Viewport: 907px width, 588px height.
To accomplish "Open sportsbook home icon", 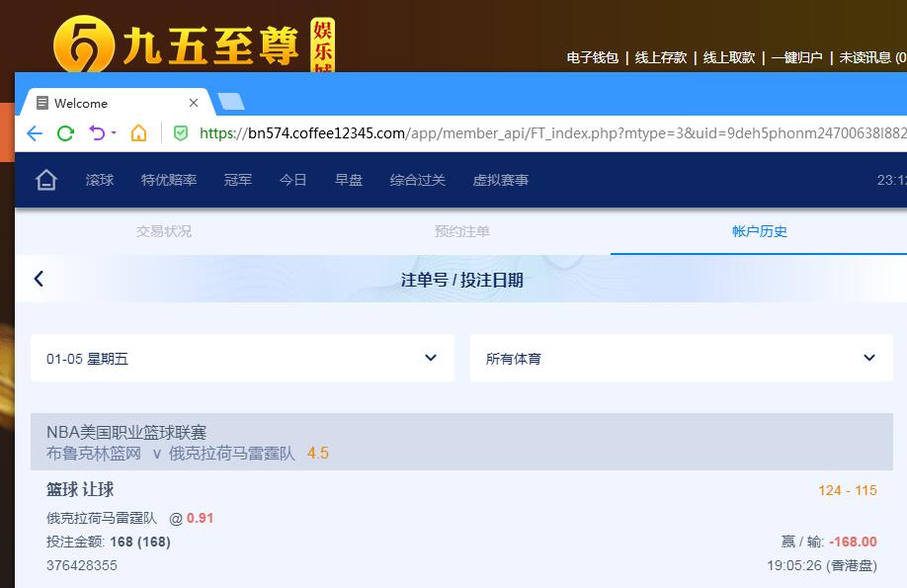I will point(46,180).
